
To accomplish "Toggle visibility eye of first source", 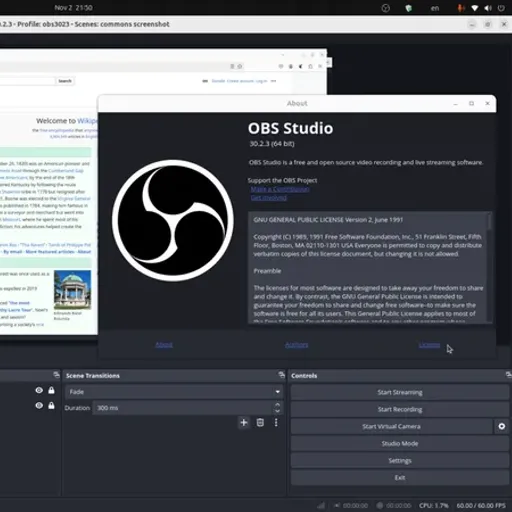I will pyautogui.click(x=39, y=390).
